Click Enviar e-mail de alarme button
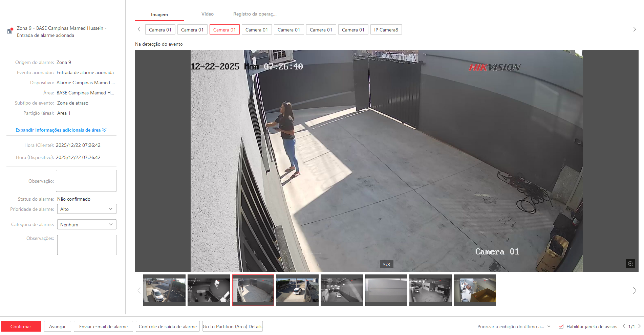 pos(103,327)
